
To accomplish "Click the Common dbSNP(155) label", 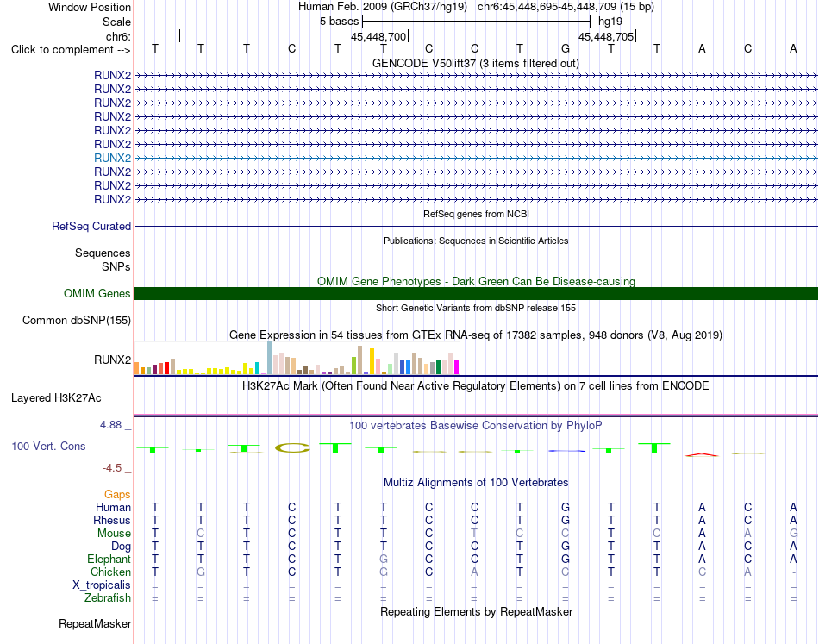I will pos(76,320).
